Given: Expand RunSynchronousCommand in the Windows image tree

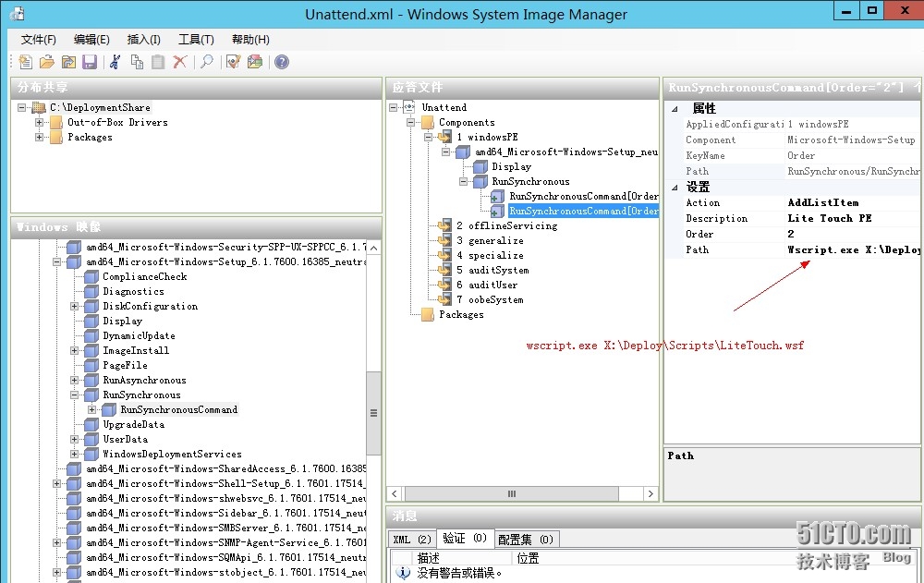Looking at the screenshot, I should [x=91, y=409].
